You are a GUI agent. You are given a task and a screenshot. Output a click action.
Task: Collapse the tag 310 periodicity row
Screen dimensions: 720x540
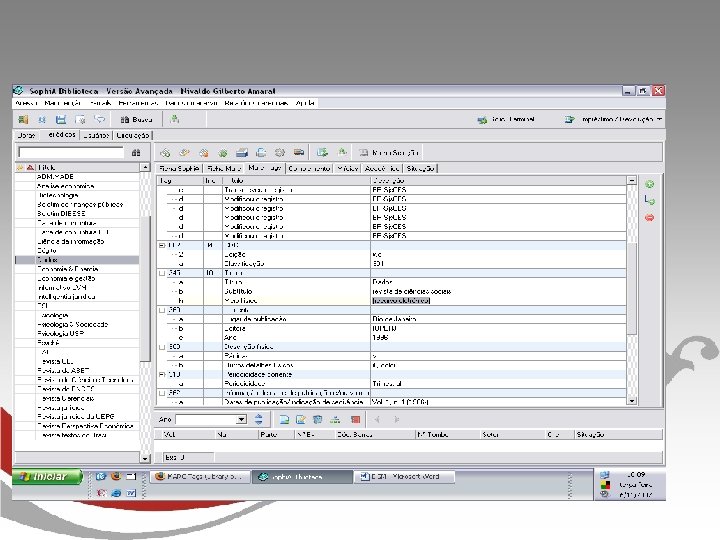coord(162,375)
